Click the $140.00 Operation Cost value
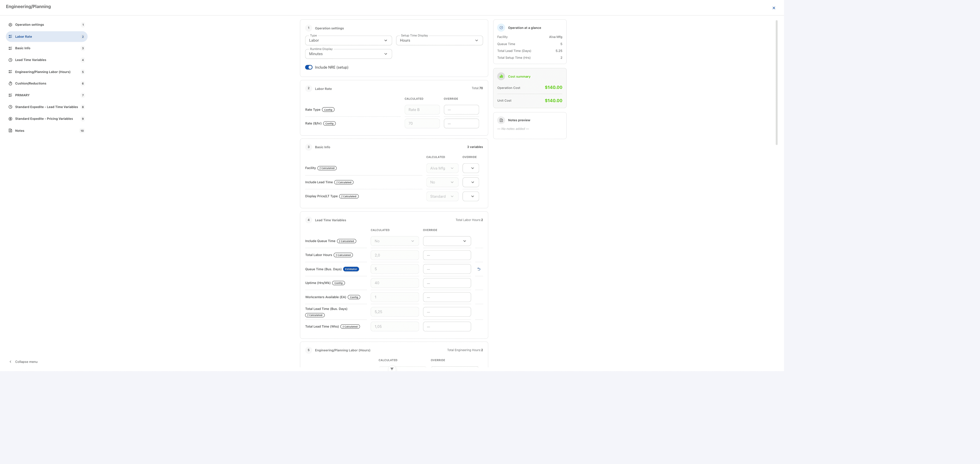The height and width of the screenshot is (464, 980). tap(553, 88)
